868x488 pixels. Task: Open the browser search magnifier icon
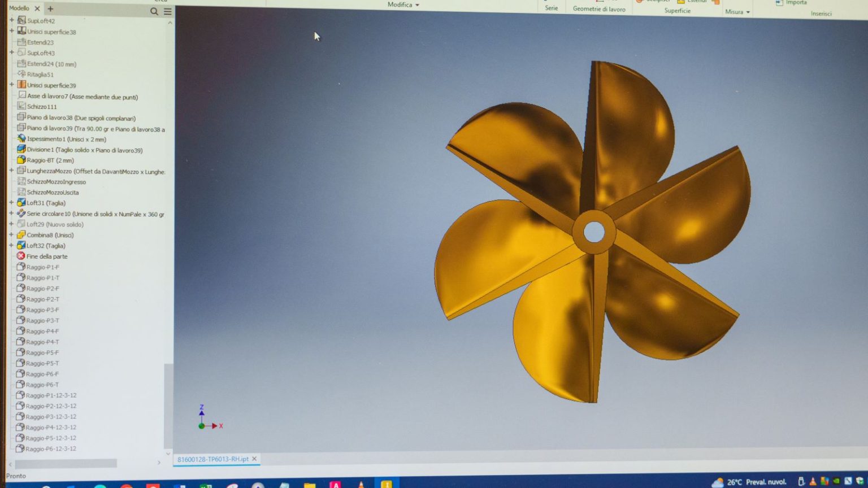pyautogui.click(x=154, y=10)
